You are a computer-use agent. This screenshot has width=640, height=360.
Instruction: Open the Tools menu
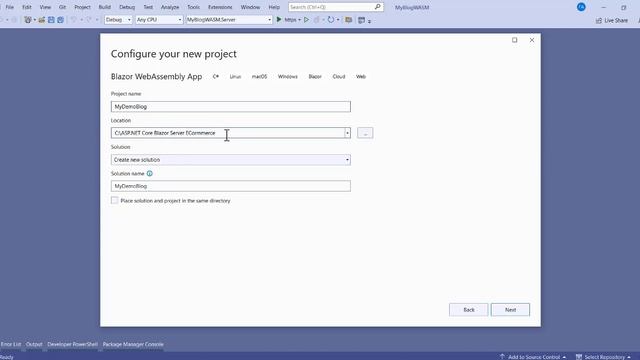click(x=193, y=7)
